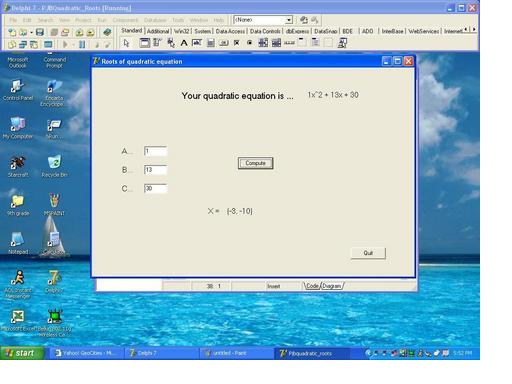Select the Button component in the palette
The height and width of the screenshot is (384, 512).
coord(224,43)
